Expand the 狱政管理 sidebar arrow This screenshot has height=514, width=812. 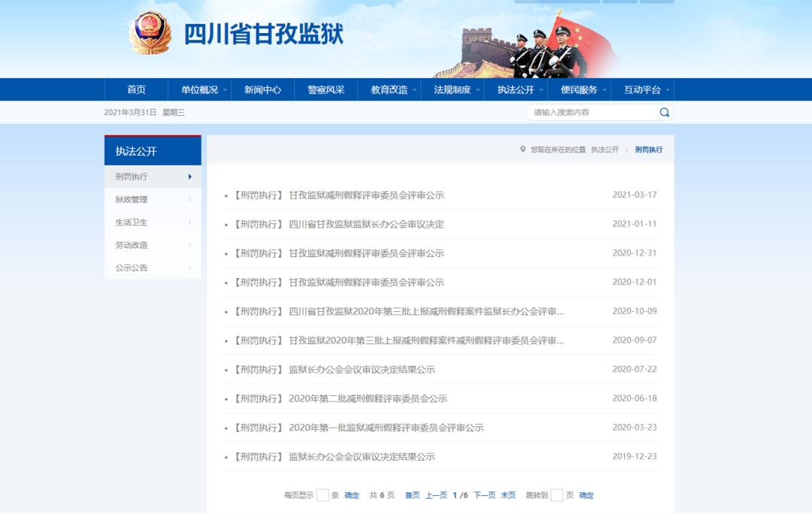(190, 199)
